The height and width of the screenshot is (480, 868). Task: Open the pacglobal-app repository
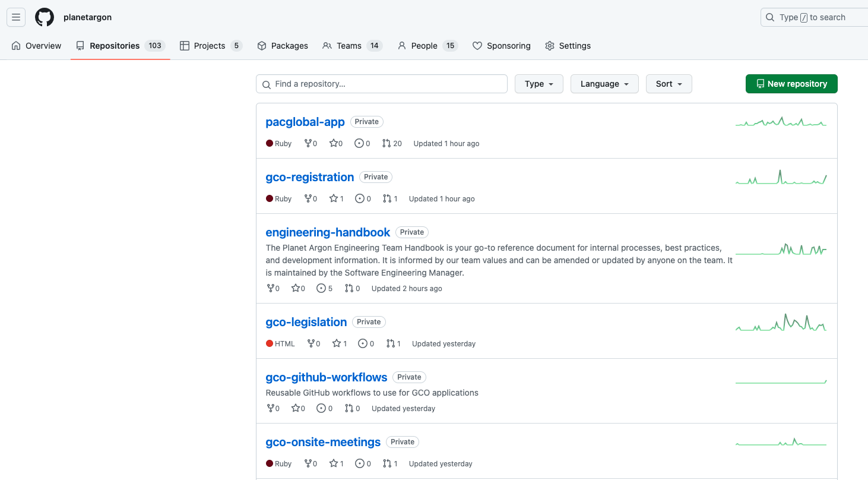[x=305, y=122]
